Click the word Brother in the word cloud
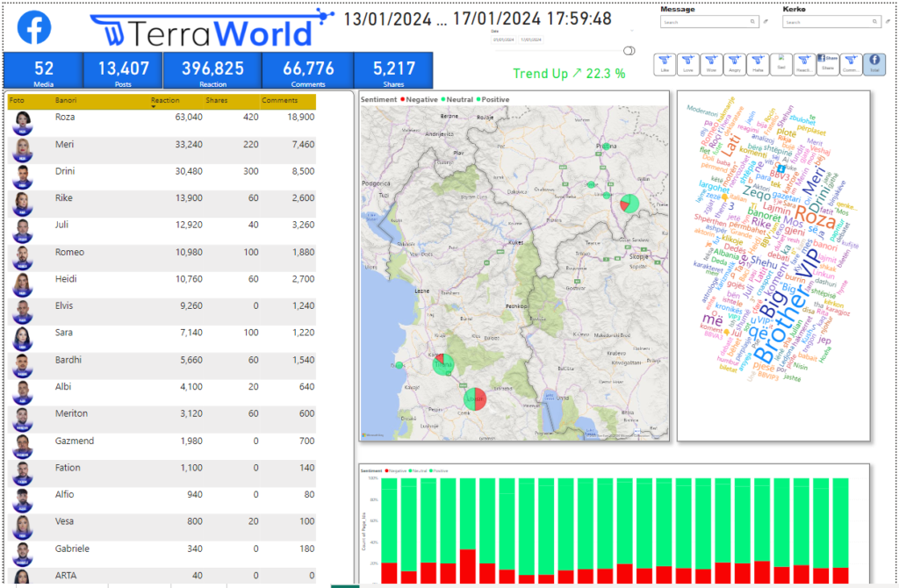 point(782,325)
